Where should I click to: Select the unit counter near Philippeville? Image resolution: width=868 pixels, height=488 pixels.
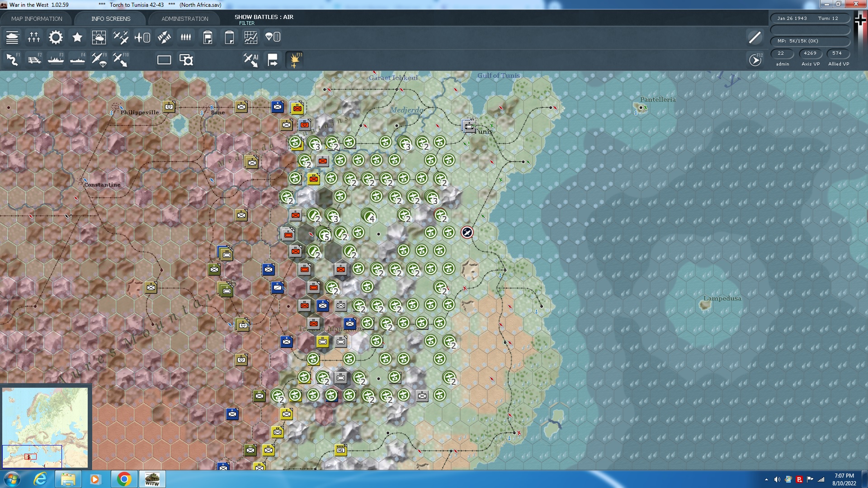[169, 107]
